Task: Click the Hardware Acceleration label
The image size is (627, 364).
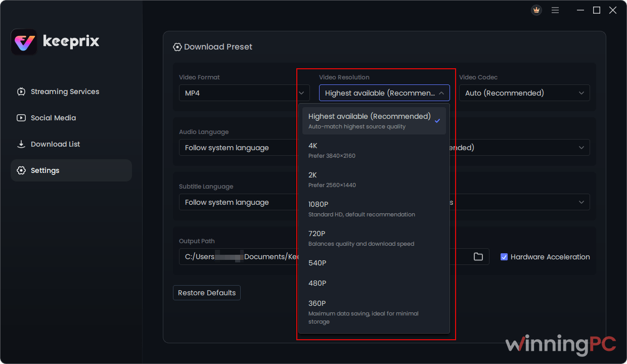Action: pyautogui.click(x=550, y=257)
